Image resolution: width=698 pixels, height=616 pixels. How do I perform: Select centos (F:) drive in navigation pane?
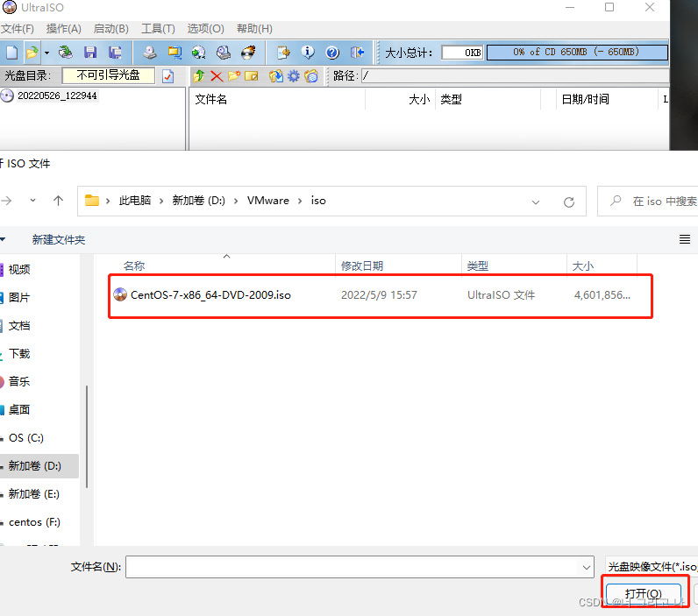(x=34, y=522)
